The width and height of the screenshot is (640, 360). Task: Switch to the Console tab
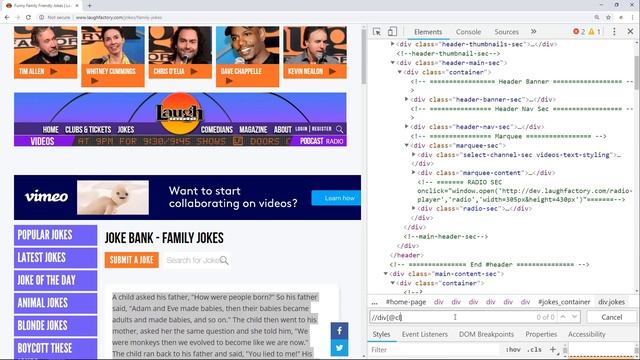[468, 32]
